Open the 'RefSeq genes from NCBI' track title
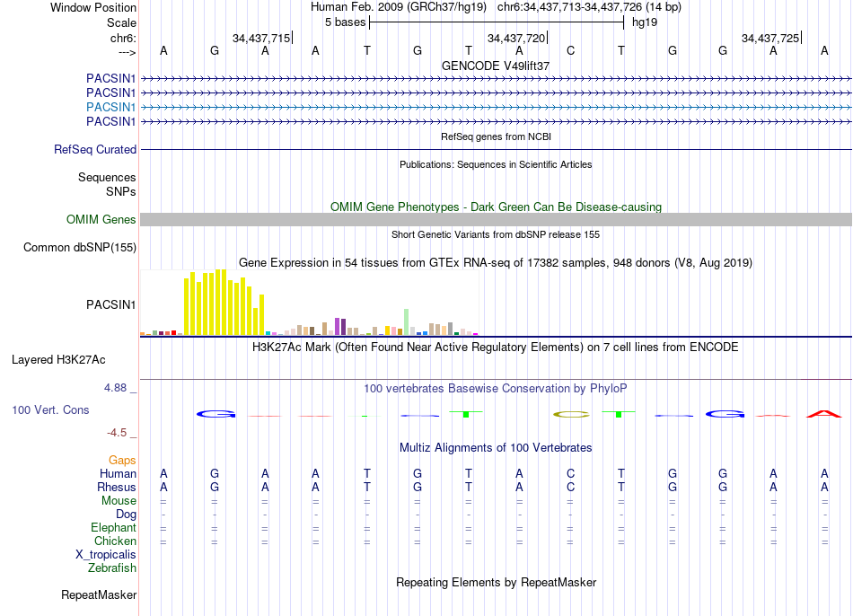Viewport: 853px width, 616px height. pos(496,136)
